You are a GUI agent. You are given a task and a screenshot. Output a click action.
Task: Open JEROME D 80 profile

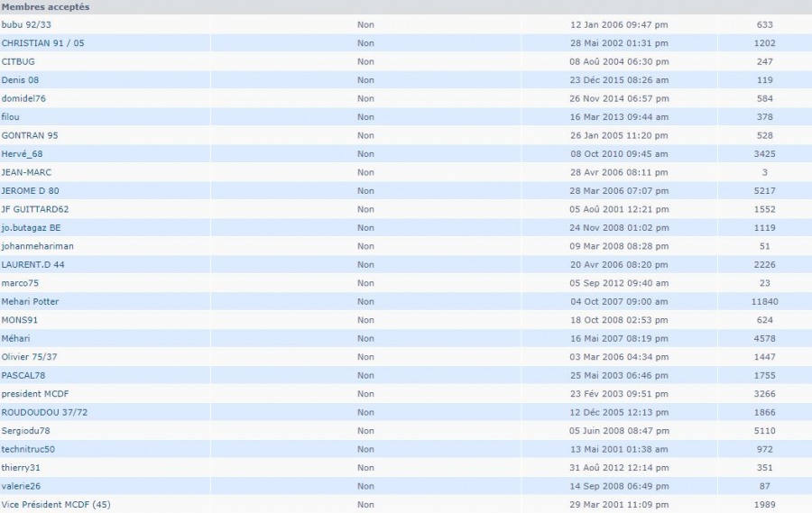click(30, 191)
